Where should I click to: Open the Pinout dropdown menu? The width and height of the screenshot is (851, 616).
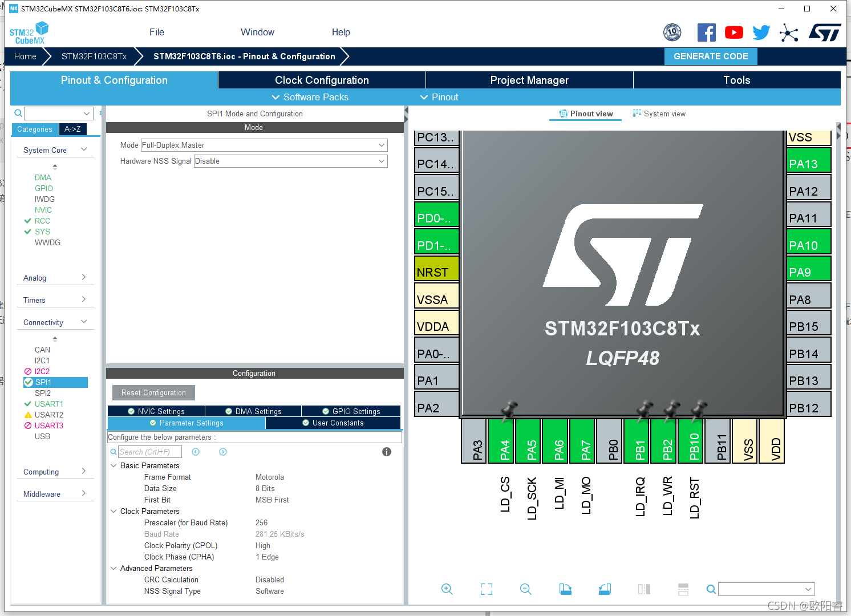point(439,97)
